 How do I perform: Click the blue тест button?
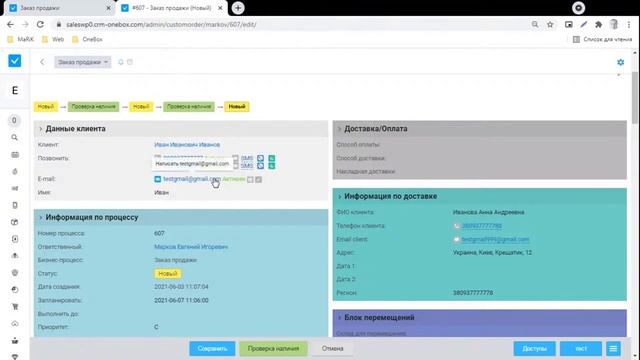[581, 349]
